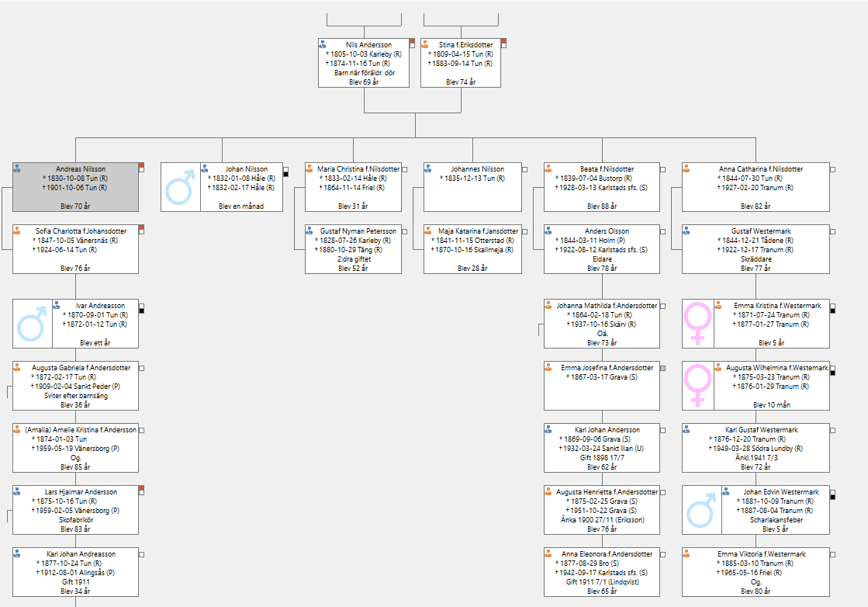Click the person icon beside Sofia Charlotta f.Johansdotter
868x607 pixels.
tap(17, 230)
